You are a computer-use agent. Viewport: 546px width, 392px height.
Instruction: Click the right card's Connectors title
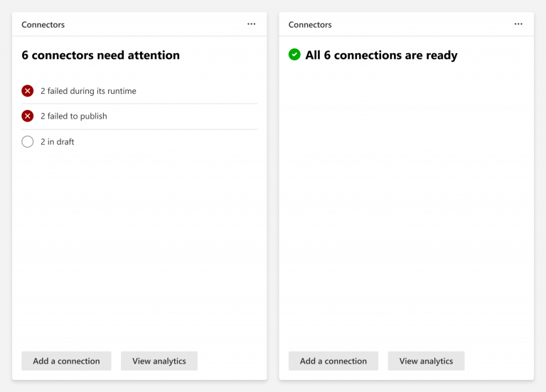[x=310, y=25]
